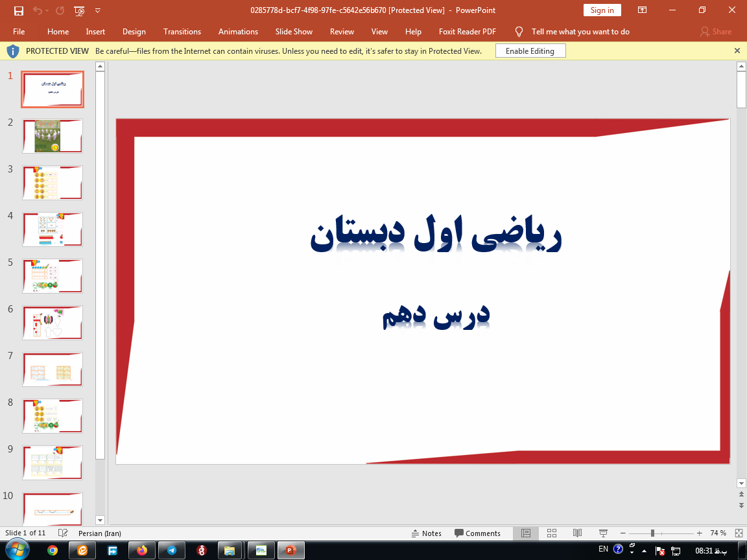Image resolution: width=747 pixels, height=560 pixels.
Task: Click Fit slide to current window icon
Action: (739, 533)
